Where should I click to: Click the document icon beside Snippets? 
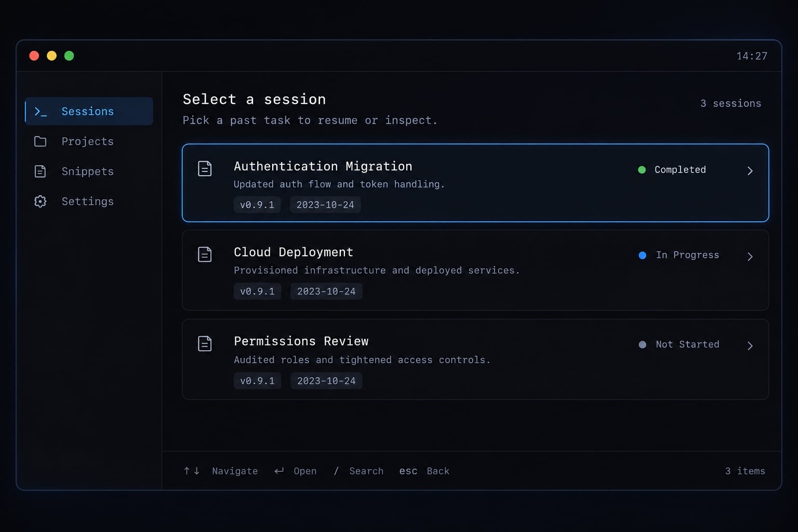point(40,171)
